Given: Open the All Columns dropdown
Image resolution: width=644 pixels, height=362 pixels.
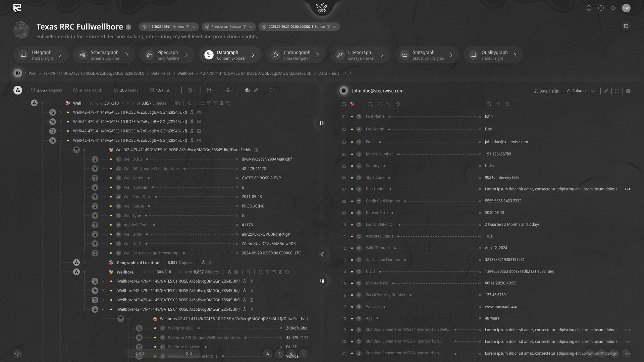Looking at the screenshot, I should pyautogui.click(x=581, y=91).
